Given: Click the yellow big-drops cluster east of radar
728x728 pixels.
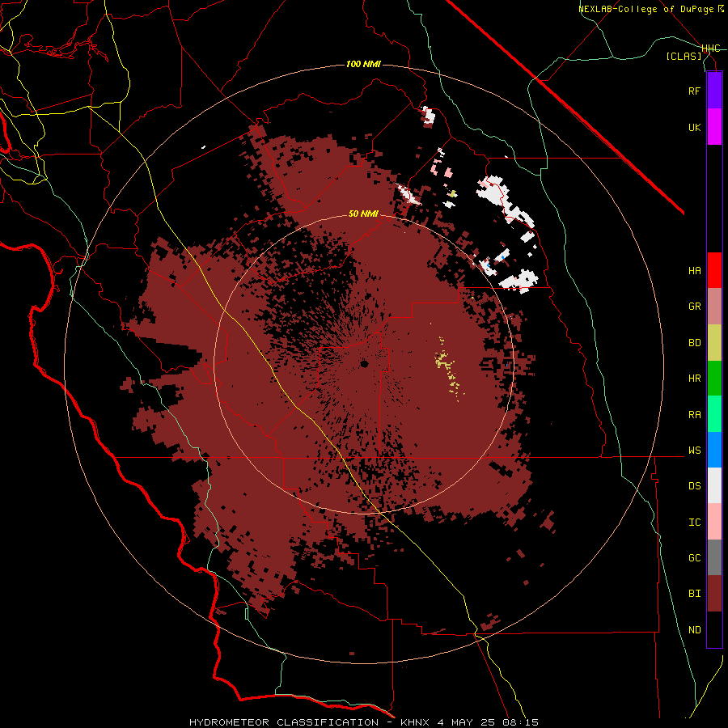Looking at the screenshot, I should point(448,368).
